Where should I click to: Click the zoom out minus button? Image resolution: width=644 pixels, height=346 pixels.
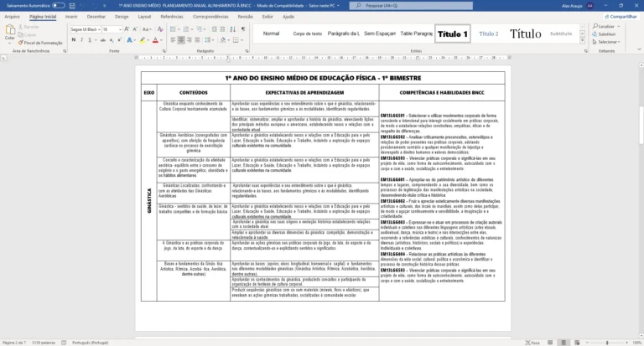pyautogui.click(x=587, y=343)
